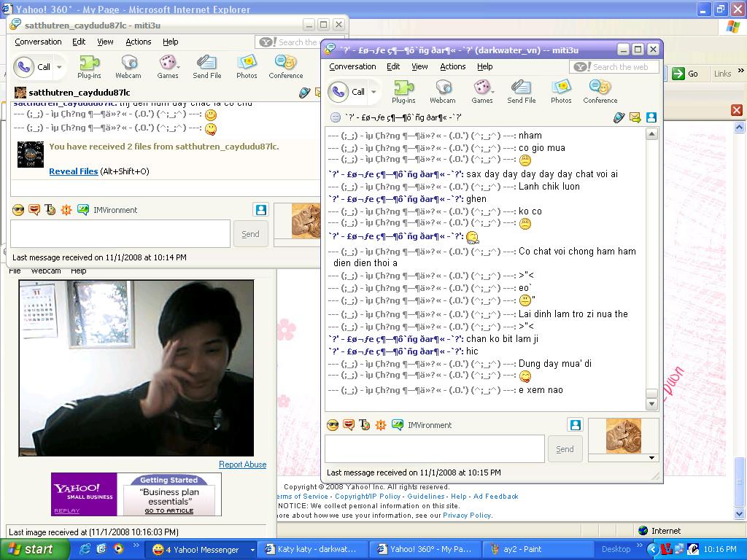This screenshot has width=747, height=560.
Task: Start a Conference from the darkwater_vn chat
Action: (600, 88)
